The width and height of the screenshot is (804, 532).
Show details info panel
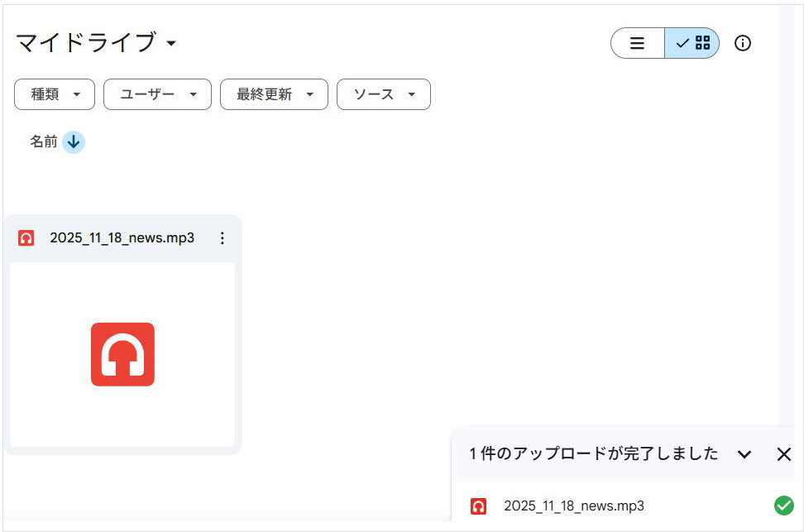pyautogui.click(x=743, y=43)
